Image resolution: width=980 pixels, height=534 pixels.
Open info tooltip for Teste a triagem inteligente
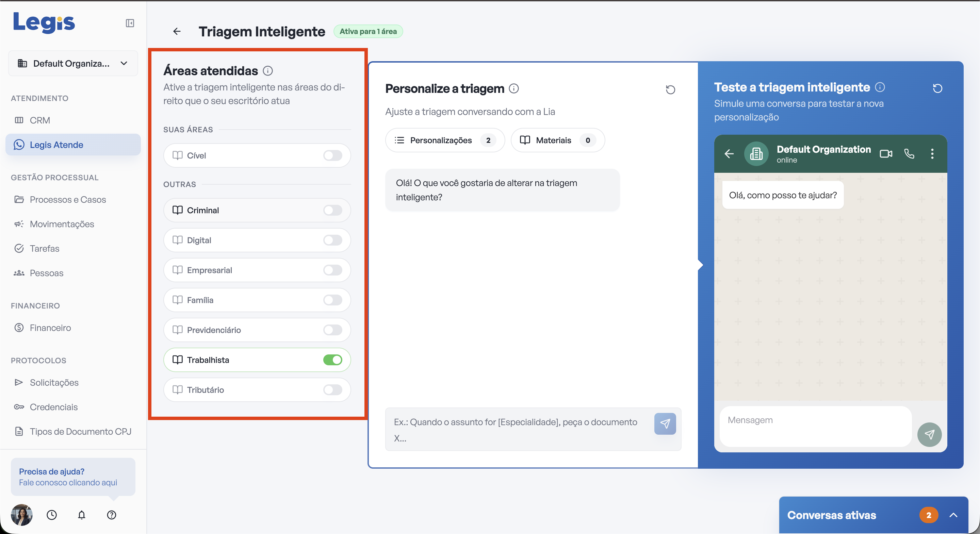click(x=880, y=87)
